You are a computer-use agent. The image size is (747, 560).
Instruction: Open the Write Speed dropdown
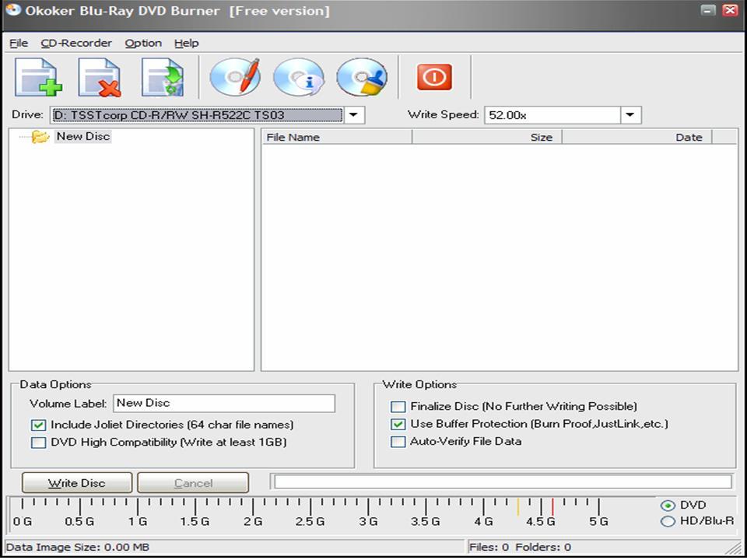point(630,114)
